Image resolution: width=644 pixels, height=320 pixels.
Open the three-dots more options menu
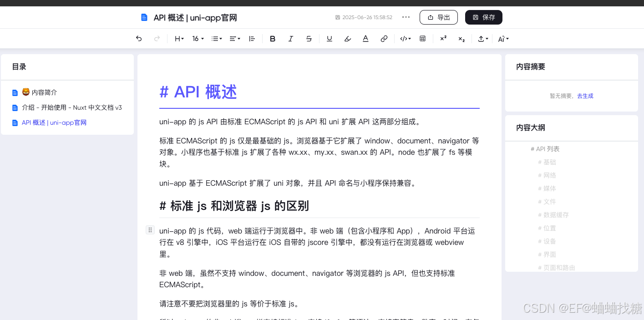point(406,17)
